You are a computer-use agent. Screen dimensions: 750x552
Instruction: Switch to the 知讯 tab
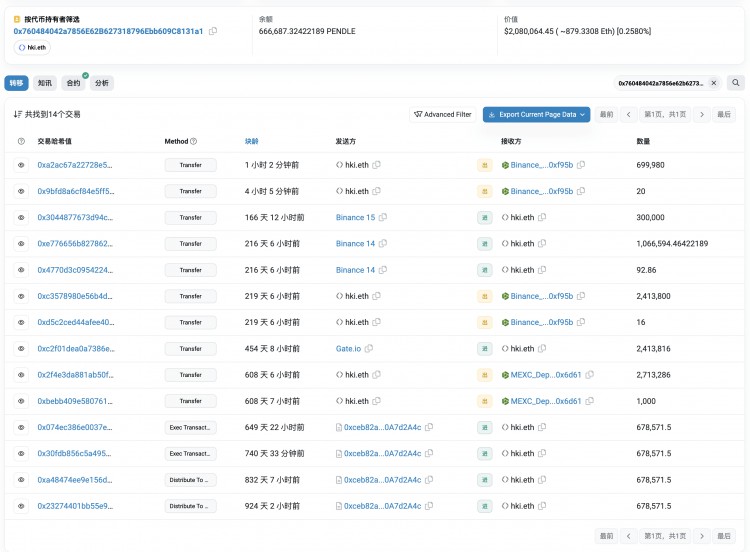click(x=45, y=83)
